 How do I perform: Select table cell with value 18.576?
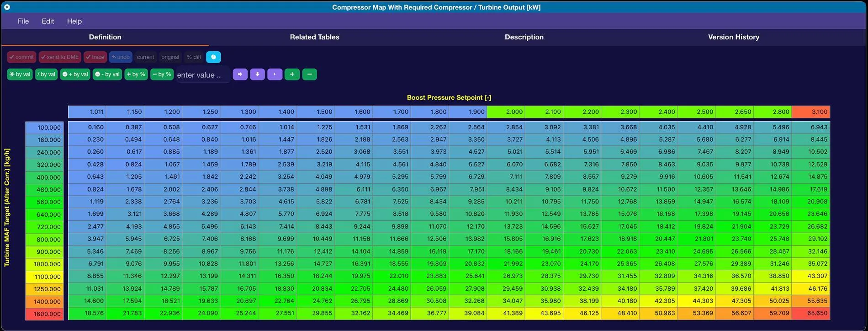point(87,313)
